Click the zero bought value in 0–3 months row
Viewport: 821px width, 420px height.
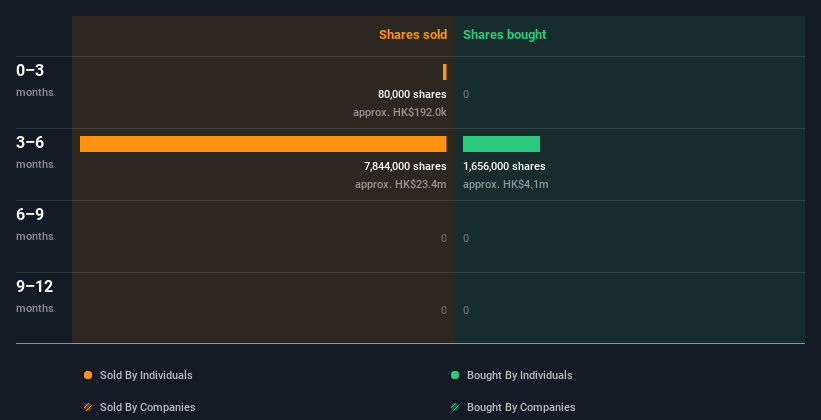pyautogui.click(x=466, y=94)
